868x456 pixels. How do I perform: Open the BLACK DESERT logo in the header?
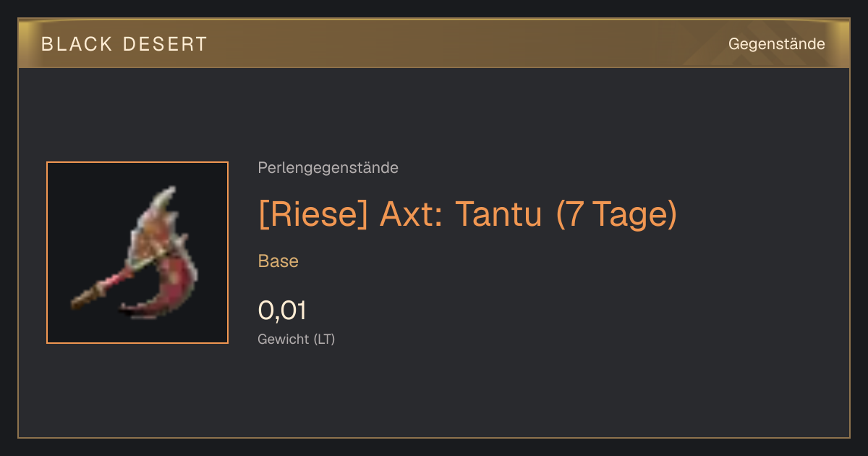124,44
